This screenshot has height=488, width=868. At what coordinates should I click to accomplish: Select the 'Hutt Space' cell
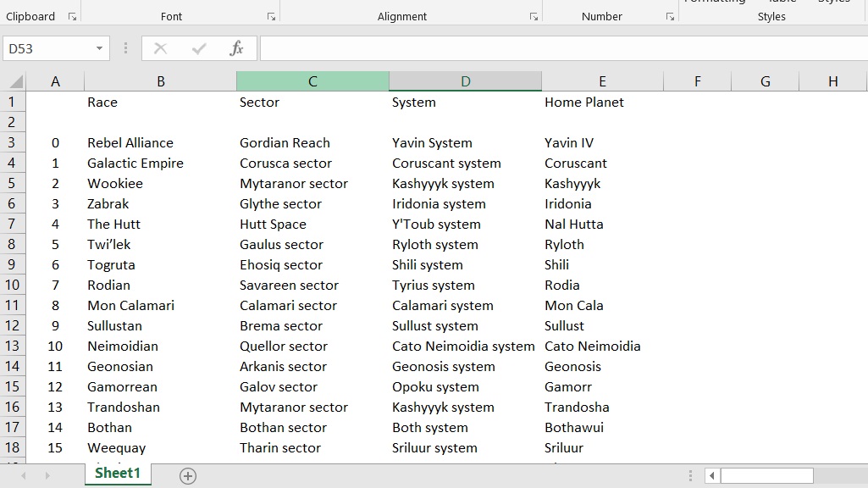click(312, 224)
